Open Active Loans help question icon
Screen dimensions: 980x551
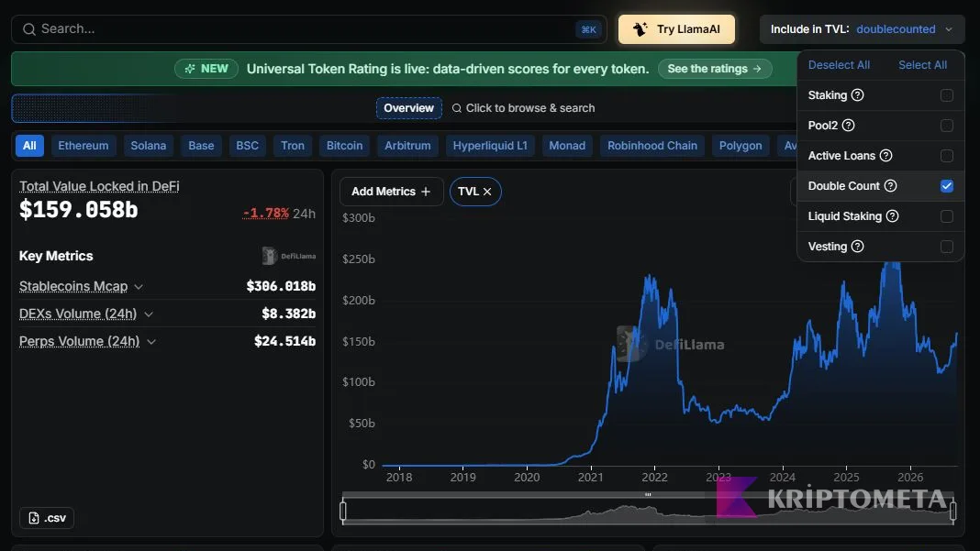[885, 156]
